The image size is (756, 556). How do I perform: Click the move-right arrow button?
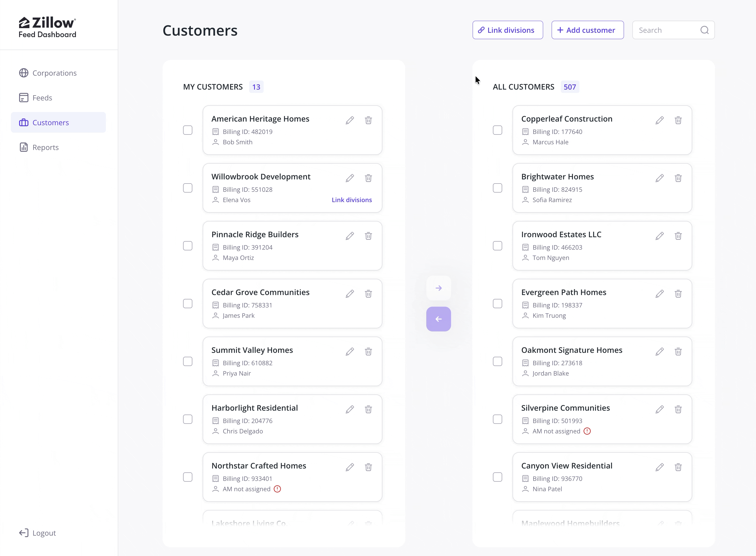click(438, 288)
